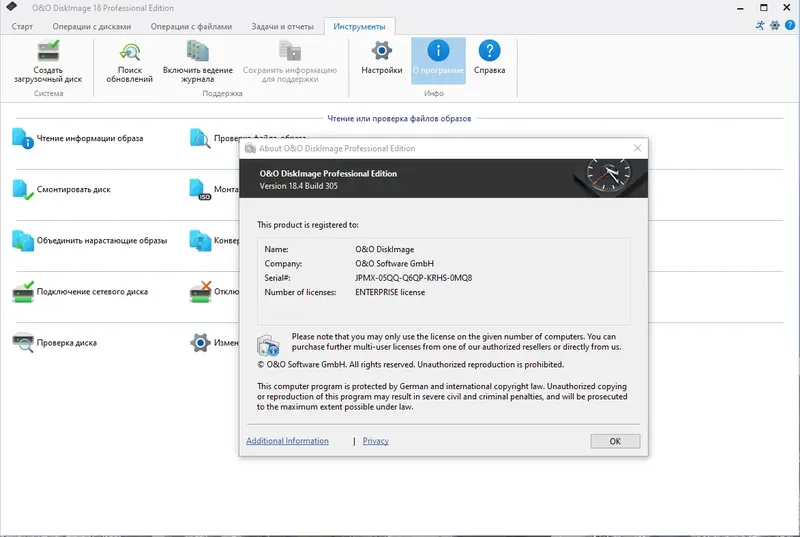Click the small gear icon top right

pyautogui.click(x=774, y=25)
